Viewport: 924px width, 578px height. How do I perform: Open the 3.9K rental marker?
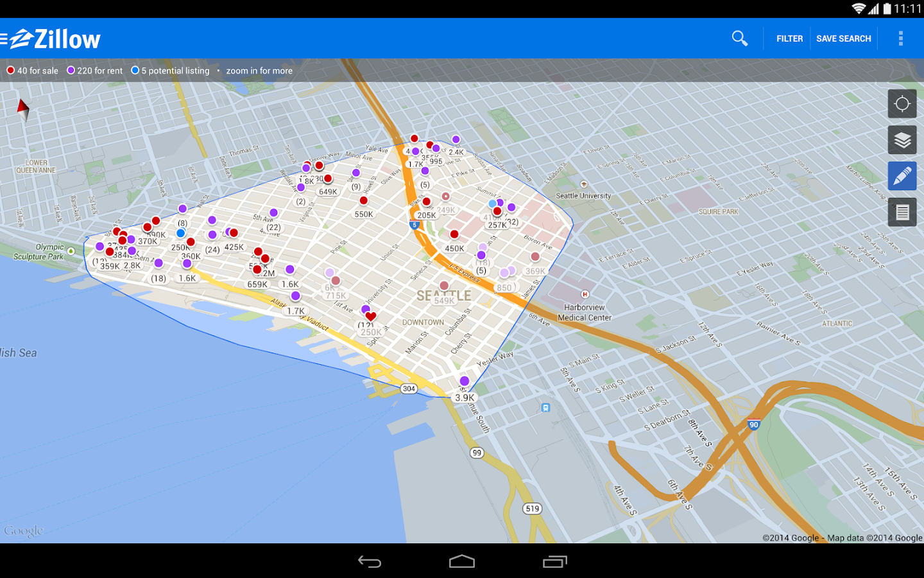(x=465, y=398)
